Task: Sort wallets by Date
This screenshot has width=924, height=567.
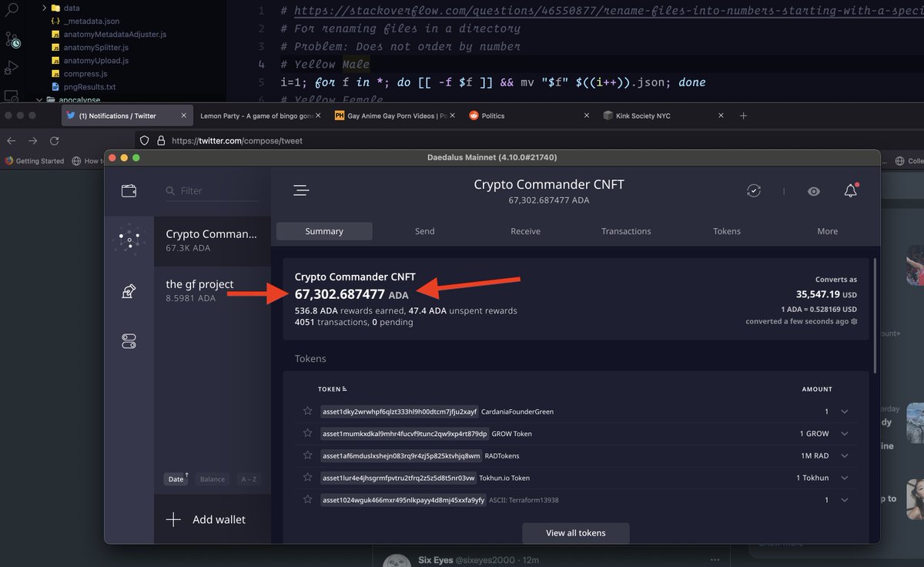Action: (177, 478)
